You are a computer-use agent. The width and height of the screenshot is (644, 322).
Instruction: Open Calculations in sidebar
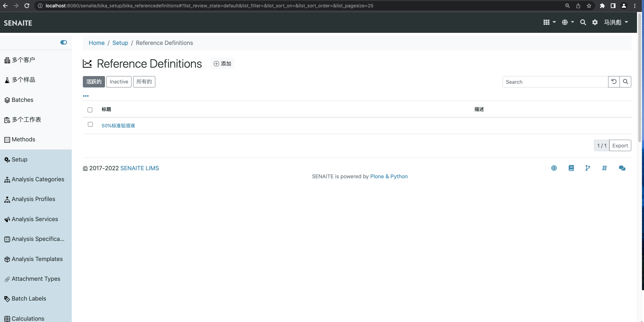click(24, 318)
